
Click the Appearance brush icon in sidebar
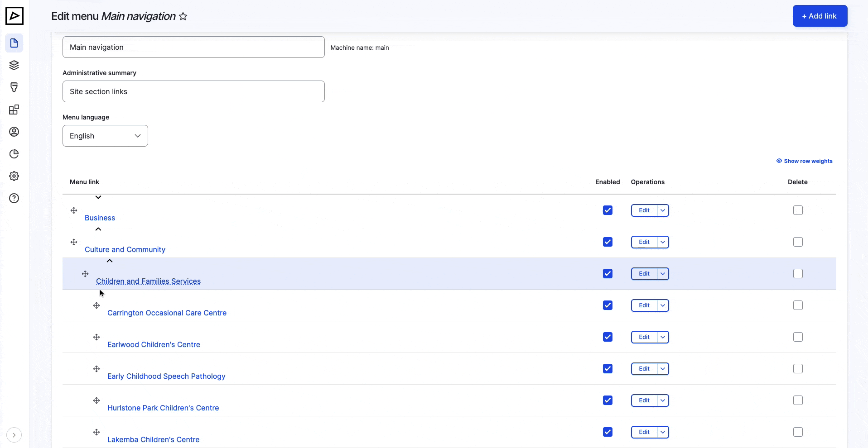coord(14,87)
